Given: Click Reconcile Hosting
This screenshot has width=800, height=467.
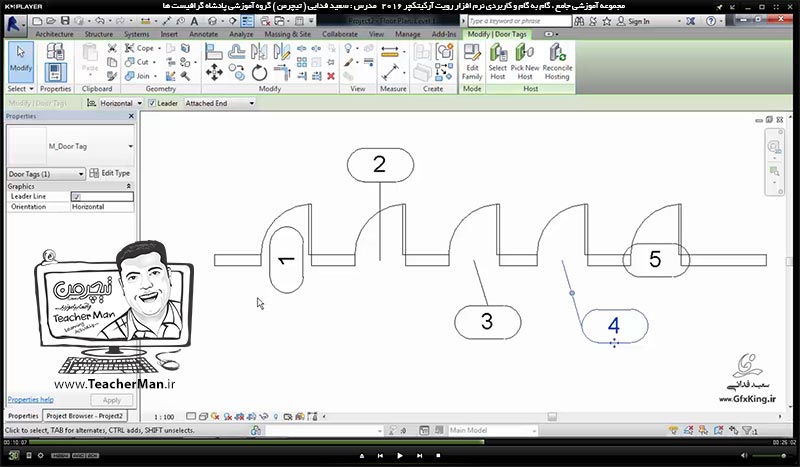Looking at the screenshot, I should 557,62.
